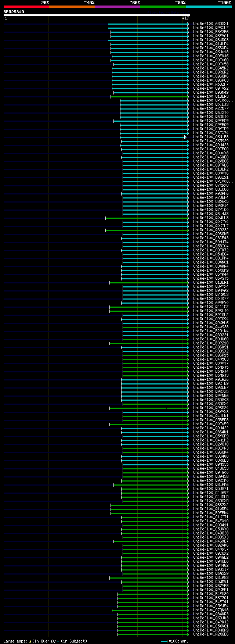The image size is (235, 644).
Task: Click the green alignment bar for UniRef100_A7QN18
Action: 151,610
